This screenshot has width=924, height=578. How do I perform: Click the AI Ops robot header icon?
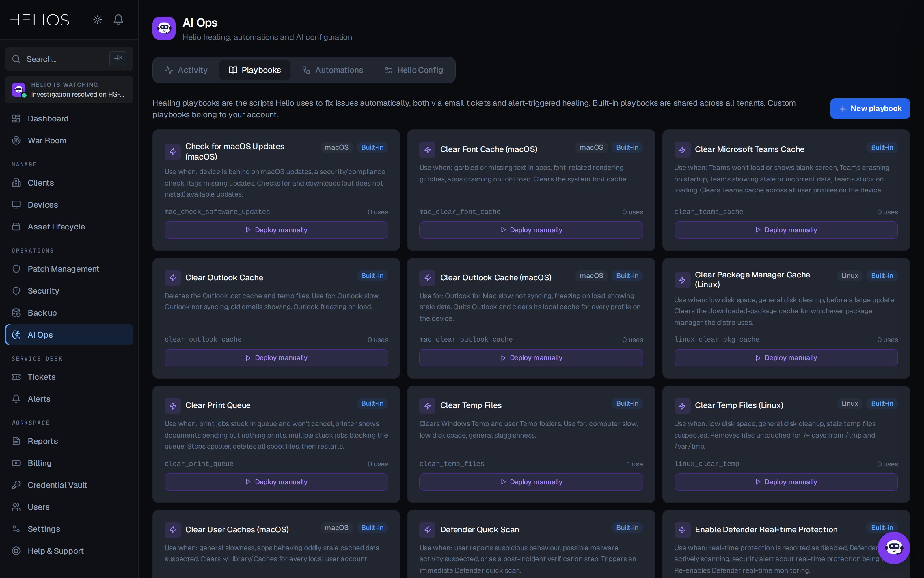(164, 28)
